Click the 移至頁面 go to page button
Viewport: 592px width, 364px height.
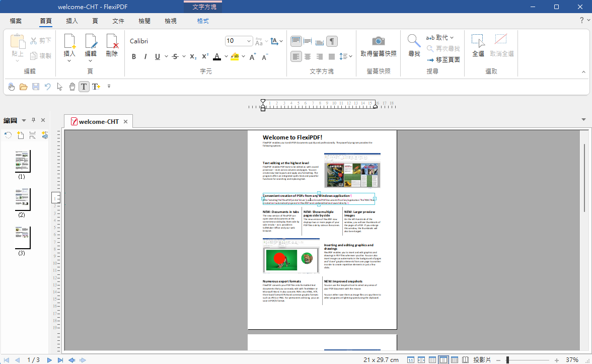(x=443, y=59)
